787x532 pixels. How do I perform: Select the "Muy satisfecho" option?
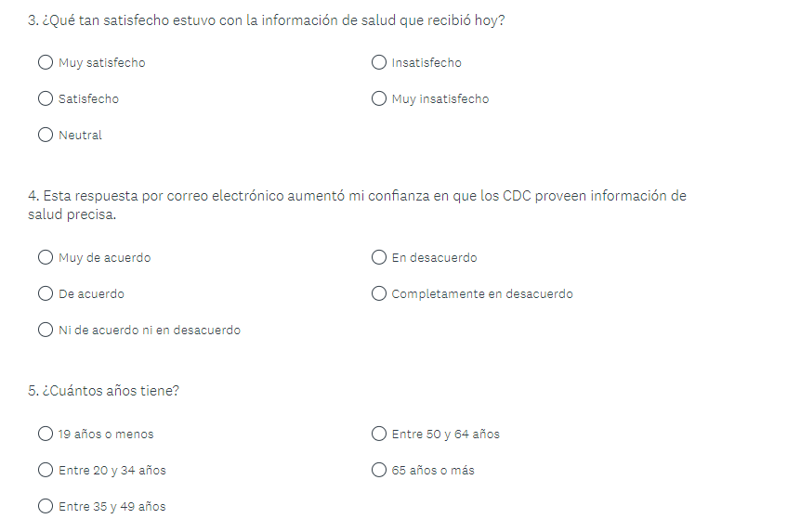[46, 63]
